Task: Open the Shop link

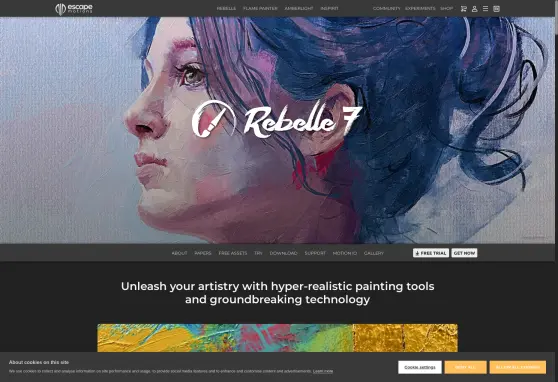Action: click(447, 8)
